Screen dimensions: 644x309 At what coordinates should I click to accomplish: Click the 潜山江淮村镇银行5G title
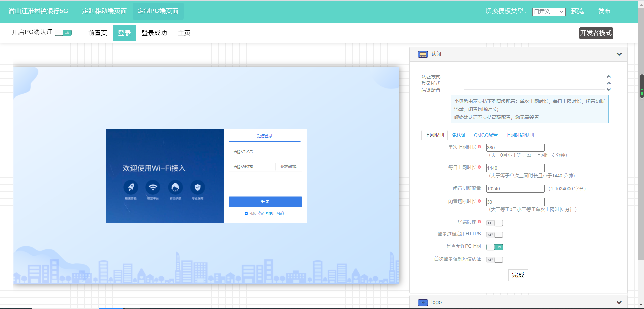click(x=38, y=11)
